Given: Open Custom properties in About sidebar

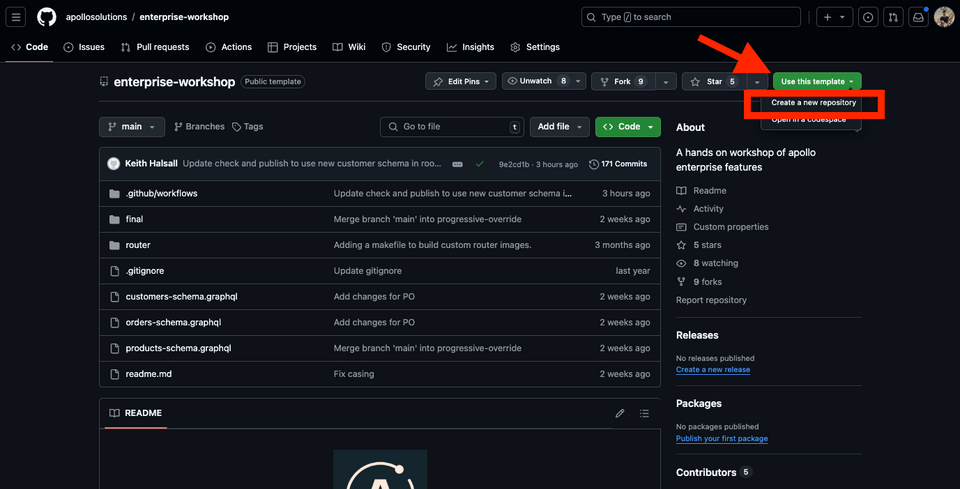Looking at the screenshot, I should 722,227.
